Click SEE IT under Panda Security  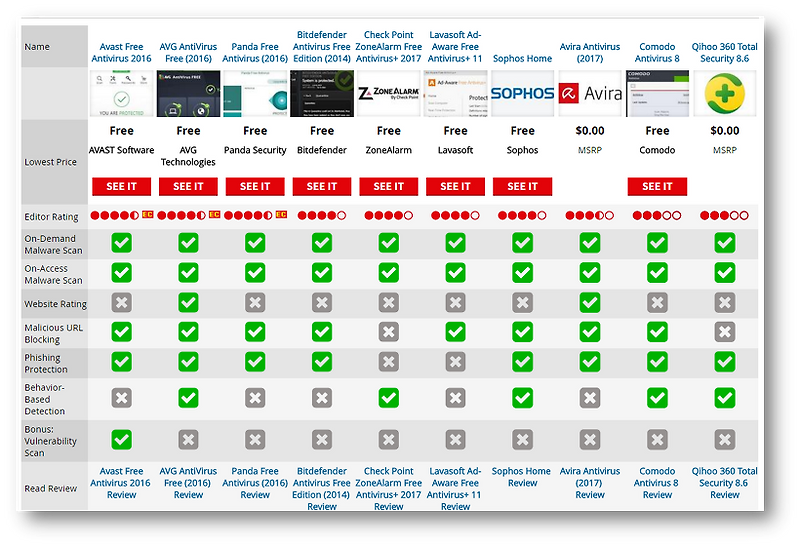click(x=255, y=186)
